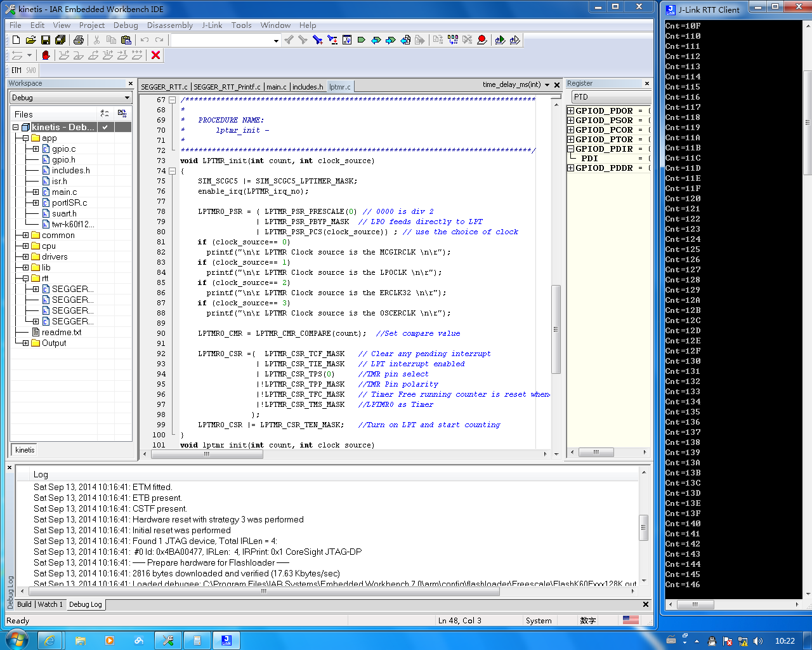Click the kinetis tab below the workspace
This screenshot has height=650, width=812.
(x=25, y=450)
